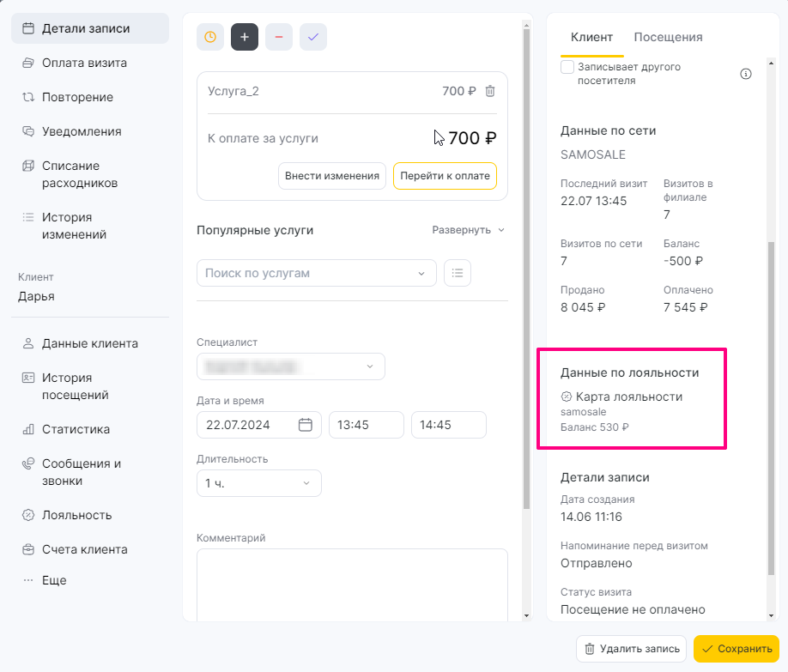This screenshot has width=788, height=672.
Task: Click the Внести изменения button
Action: [331, 176]
